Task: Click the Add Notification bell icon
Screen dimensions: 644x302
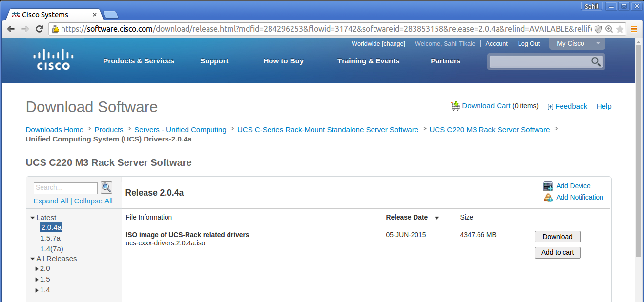Action: pos(548,198)
